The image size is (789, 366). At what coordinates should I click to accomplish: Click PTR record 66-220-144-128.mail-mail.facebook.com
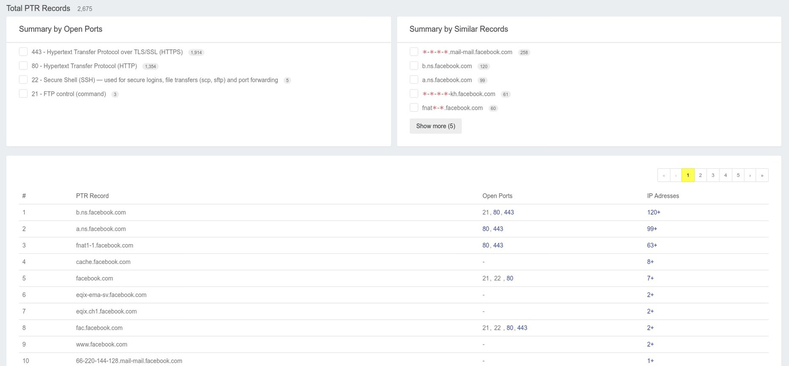(x=129, y=361)
